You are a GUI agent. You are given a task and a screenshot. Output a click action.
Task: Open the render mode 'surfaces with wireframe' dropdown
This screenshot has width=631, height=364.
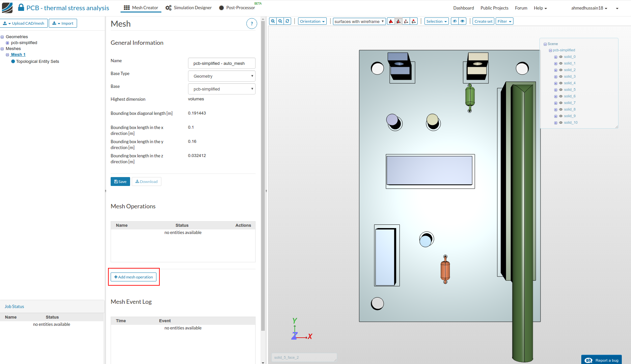tap(359, 21)
